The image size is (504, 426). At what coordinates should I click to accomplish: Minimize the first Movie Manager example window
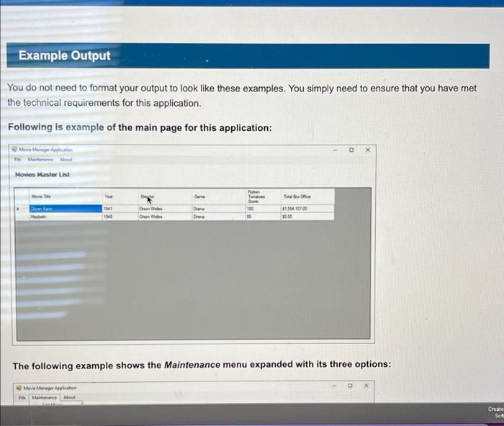click(x=336, y=150)
